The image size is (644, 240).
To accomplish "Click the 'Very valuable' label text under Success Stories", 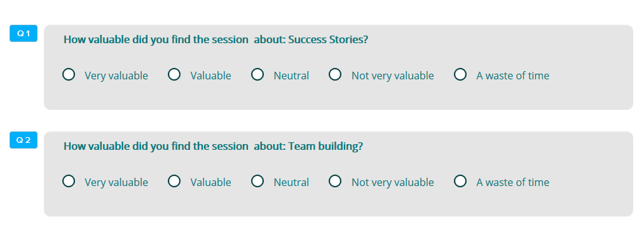I will [x=116, y=76].
